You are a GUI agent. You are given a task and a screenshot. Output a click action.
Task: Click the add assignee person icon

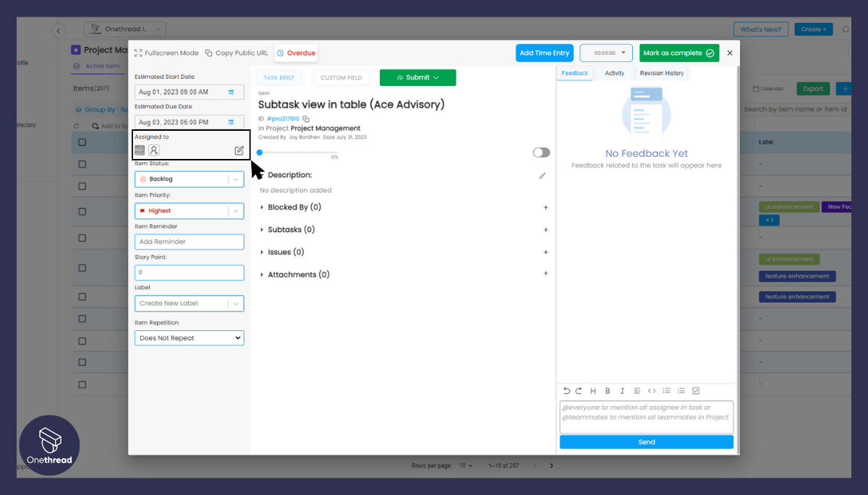pos(154,150)
